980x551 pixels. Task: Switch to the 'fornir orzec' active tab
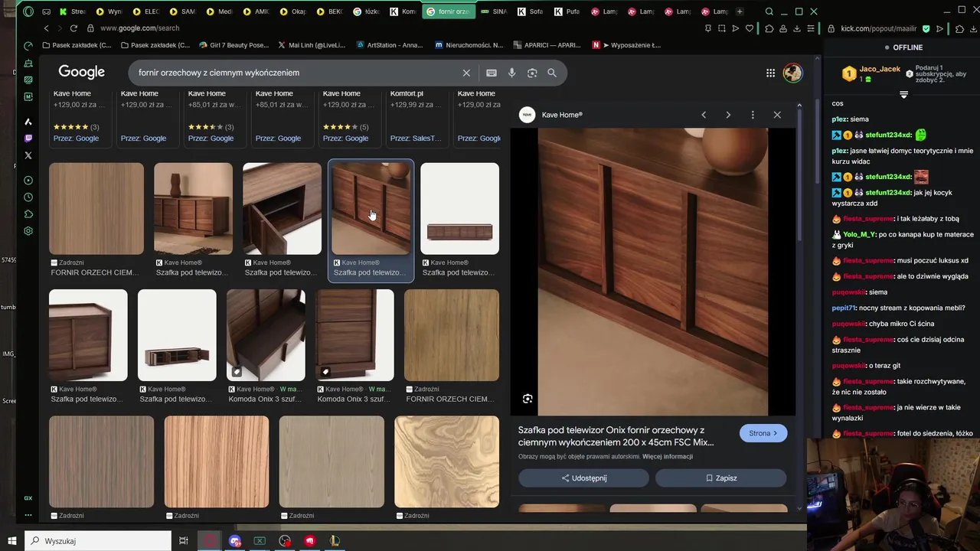tap(449, 11)
